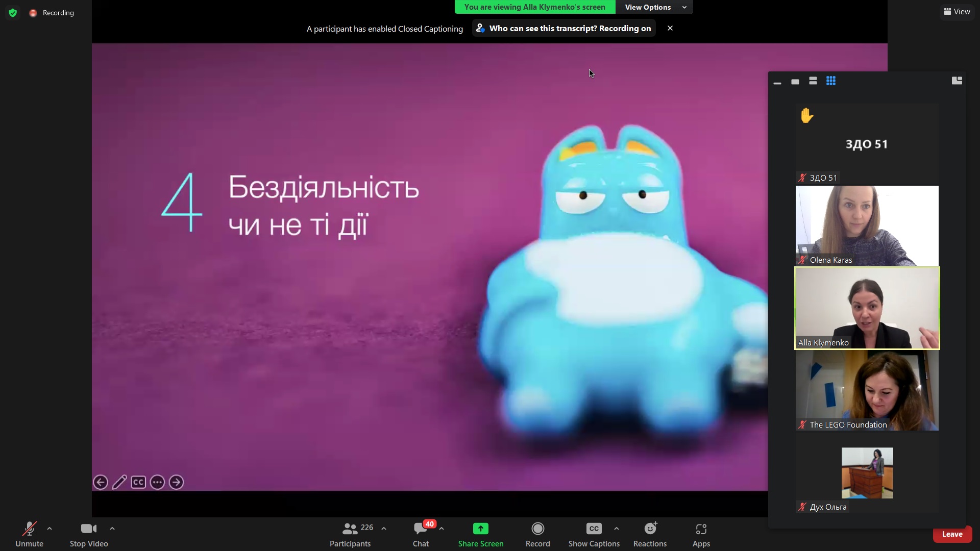Viewport: 980px width, 551px height.
Task: Unmute the microphone
Action: [x=29, y=529]
